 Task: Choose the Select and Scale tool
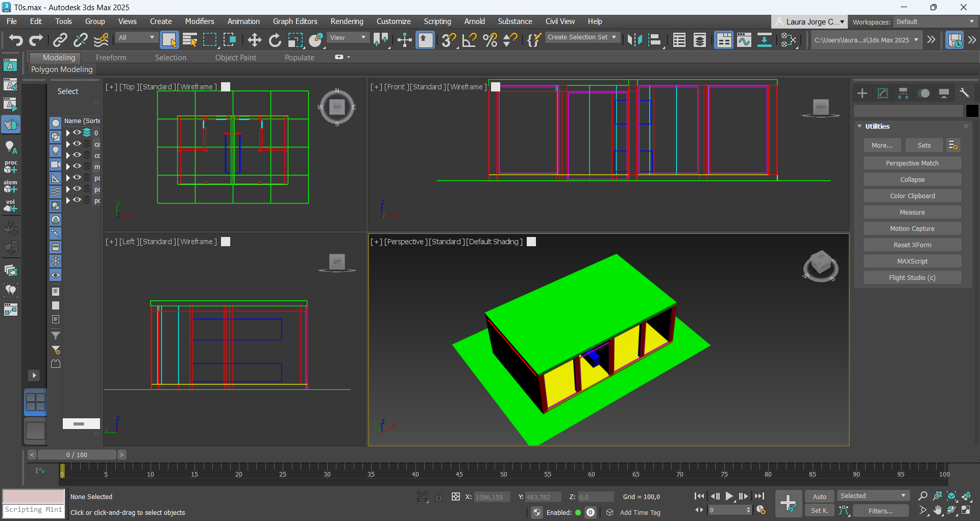click(295, 40)
